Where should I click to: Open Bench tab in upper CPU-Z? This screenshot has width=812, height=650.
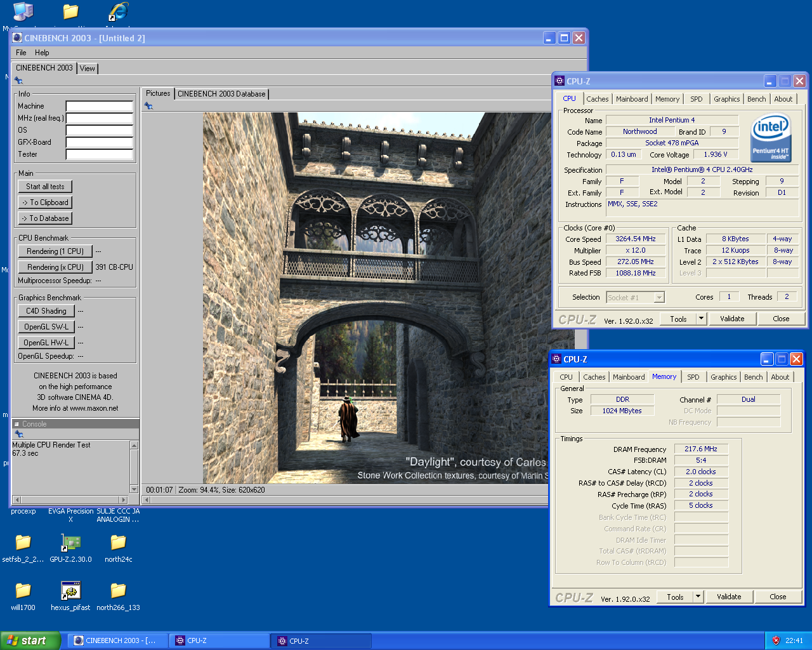pos(756,99)
